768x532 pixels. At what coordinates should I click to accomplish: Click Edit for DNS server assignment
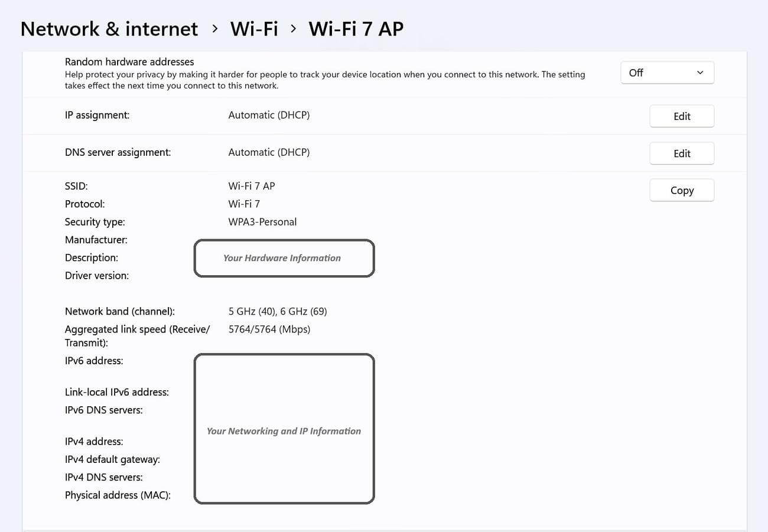pos(682,153)
